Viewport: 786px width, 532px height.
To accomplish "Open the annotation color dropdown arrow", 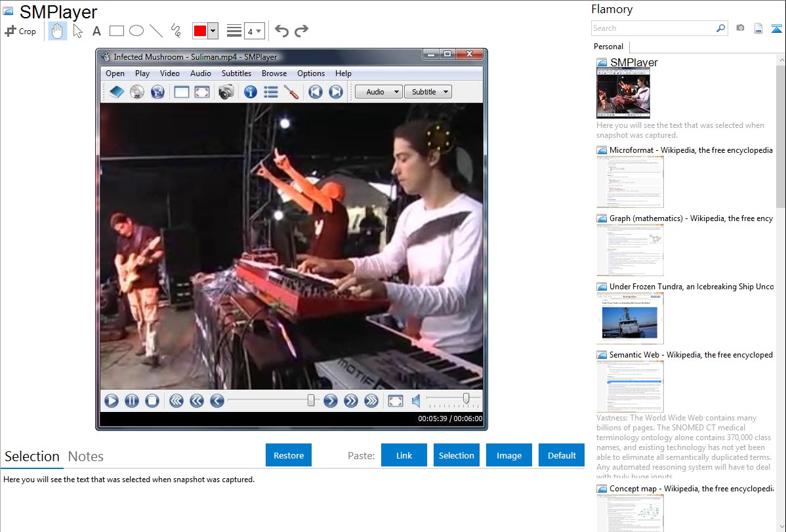I will pos(213,31).
